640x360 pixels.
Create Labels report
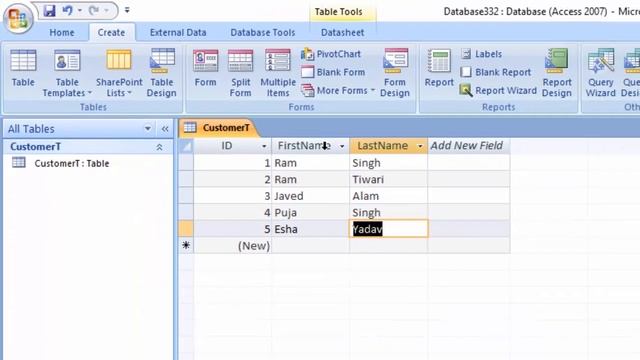pos(482,54)
